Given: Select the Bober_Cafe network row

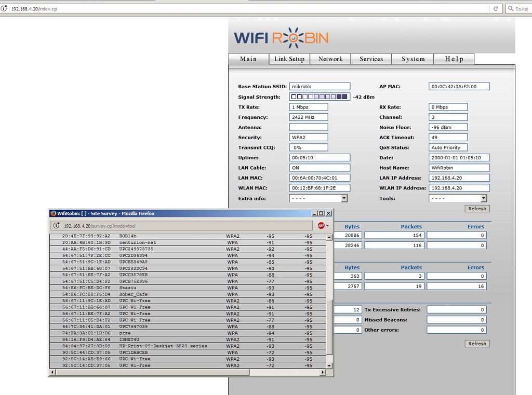Looking at the screenshot, I should [188, 294].
